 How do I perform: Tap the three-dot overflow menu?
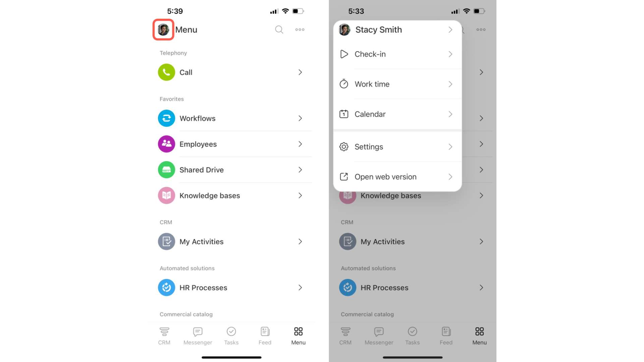click(x=300, y=29)
